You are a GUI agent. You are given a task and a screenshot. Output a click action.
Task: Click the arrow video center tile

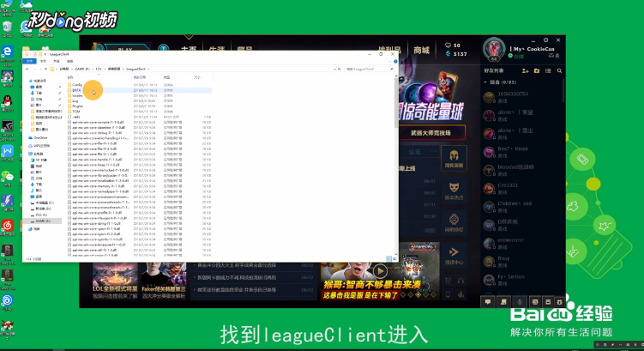(x=454, y=255)
